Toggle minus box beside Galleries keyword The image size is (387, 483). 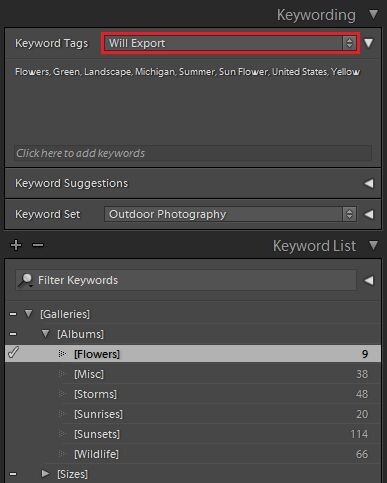[x=13, y=314]
